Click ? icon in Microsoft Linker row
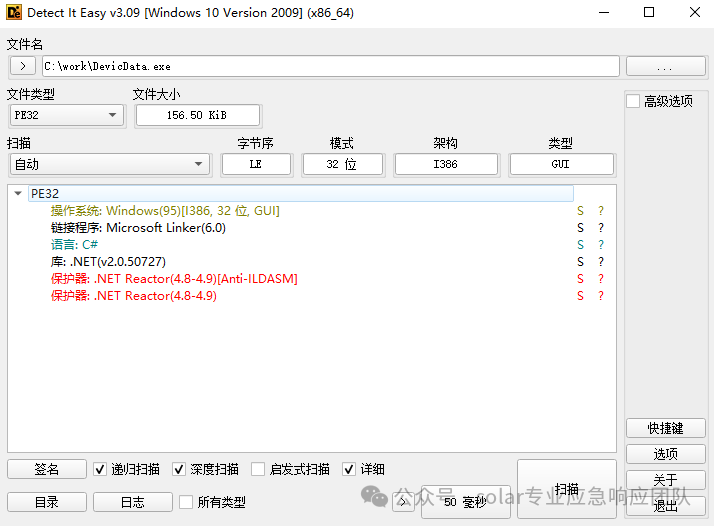The height and width of the screenshot is (526, 714). (x=601, y=227)
